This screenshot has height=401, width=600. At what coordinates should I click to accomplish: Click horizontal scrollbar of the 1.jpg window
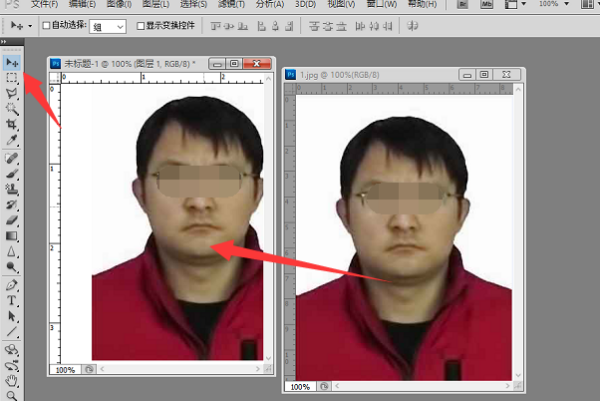click(x=420, y=386)
